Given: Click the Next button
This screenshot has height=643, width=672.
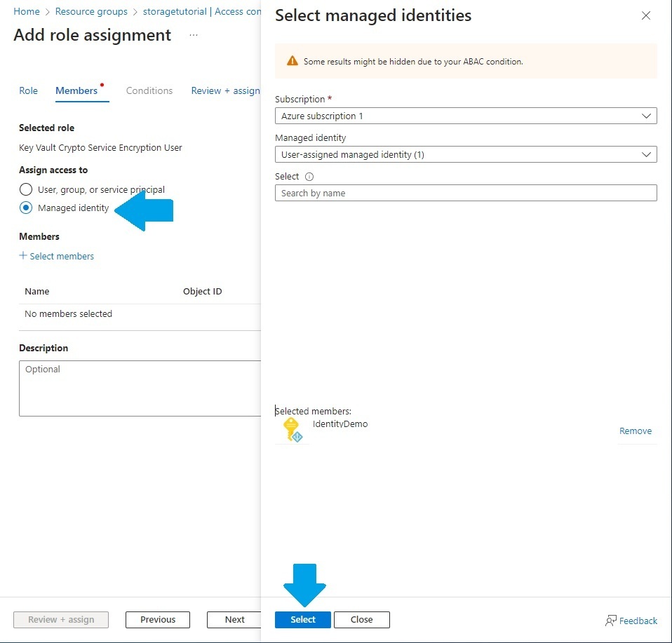Looking at the screenshot, I should tap(234, 619).
